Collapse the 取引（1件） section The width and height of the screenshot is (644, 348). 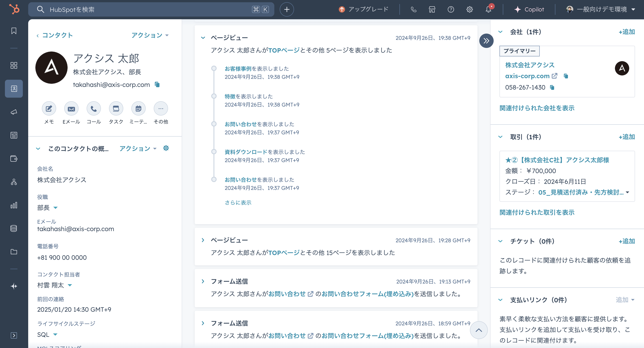(x=500, y=137)
